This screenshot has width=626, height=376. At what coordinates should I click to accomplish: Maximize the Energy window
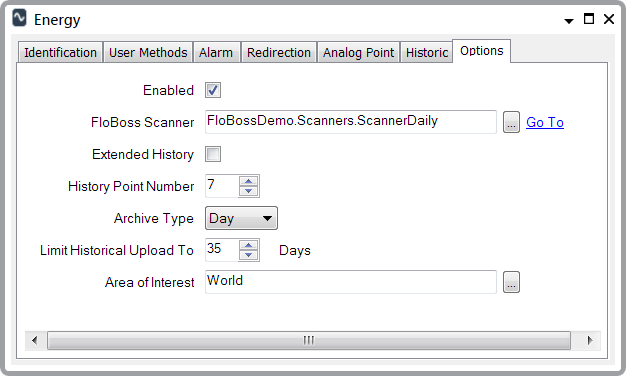(x=589, y=19)
